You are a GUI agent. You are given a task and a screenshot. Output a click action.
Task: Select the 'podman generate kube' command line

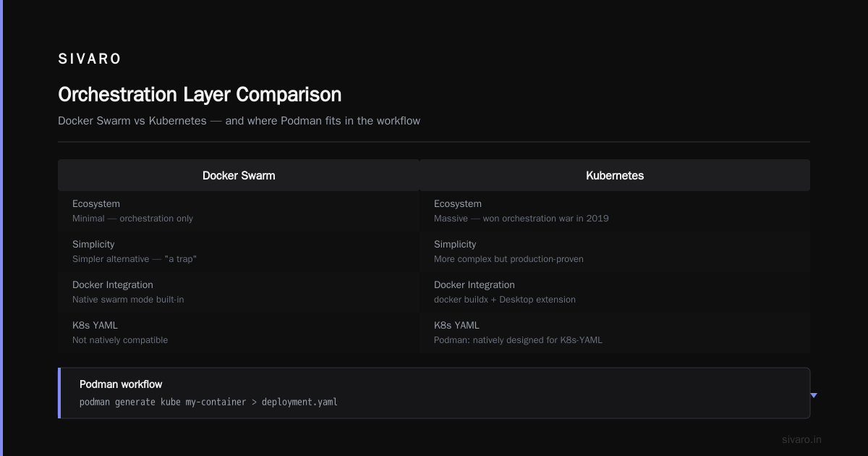tap(208, 402)
